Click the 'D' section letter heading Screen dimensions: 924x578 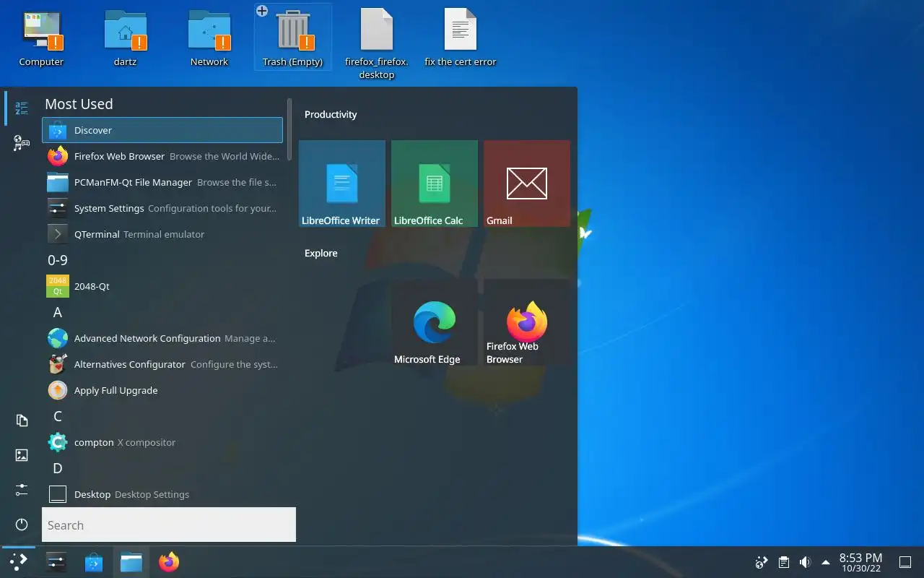coord(58,468)
